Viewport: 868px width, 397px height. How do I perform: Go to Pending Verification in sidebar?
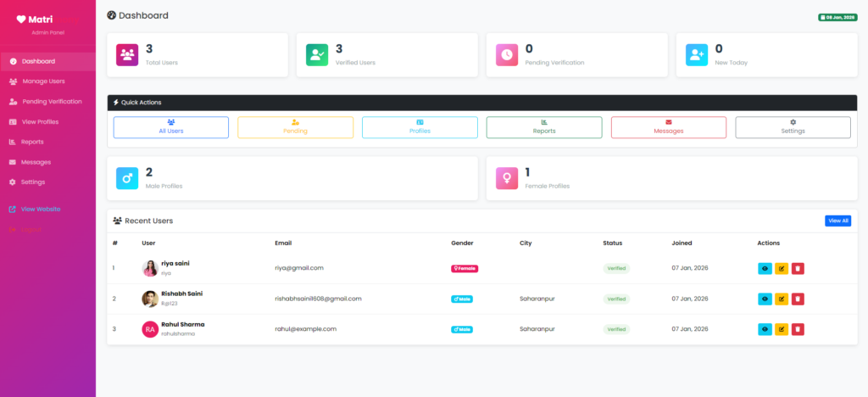pyautogui.click(x=47, y=102)
